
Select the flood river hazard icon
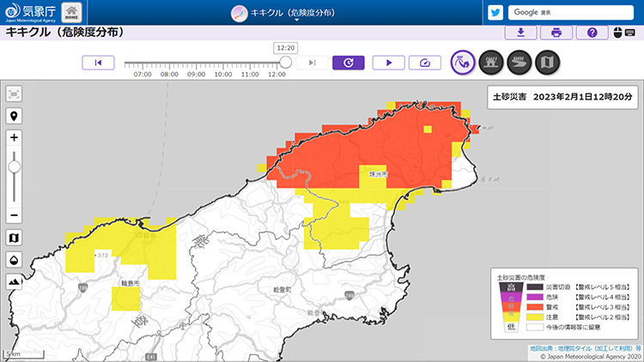point(519,63)
